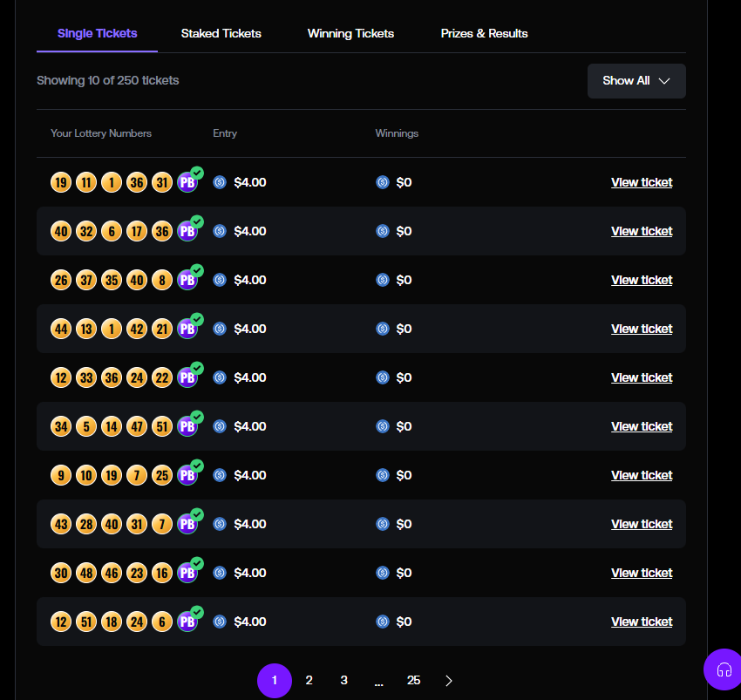Click entry coin icon in 34 5 14 row
The height and width of the screenshot is (700, 741).
[220, 426]
